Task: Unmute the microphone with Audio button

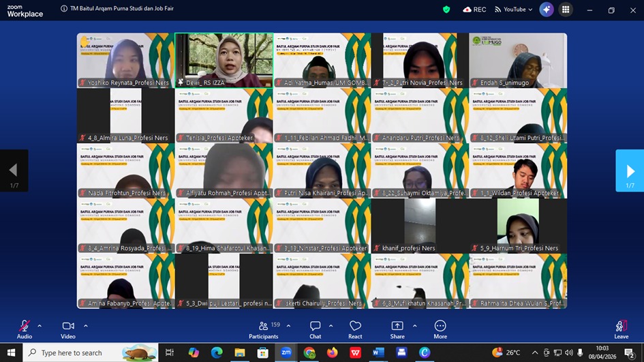Action: [x=25, y=329]
